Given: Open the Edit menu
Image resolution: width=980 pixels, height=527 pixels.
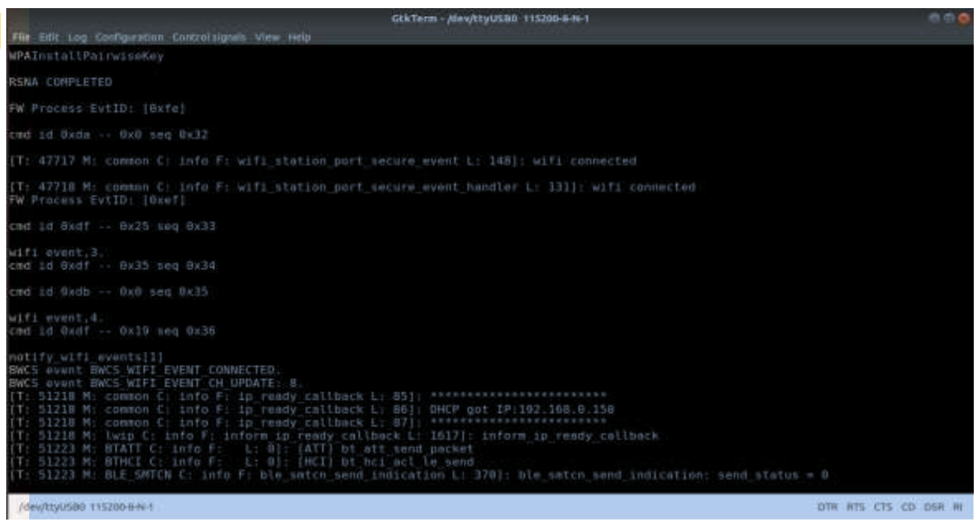Looking at the screenshot, I should [49, 37].
